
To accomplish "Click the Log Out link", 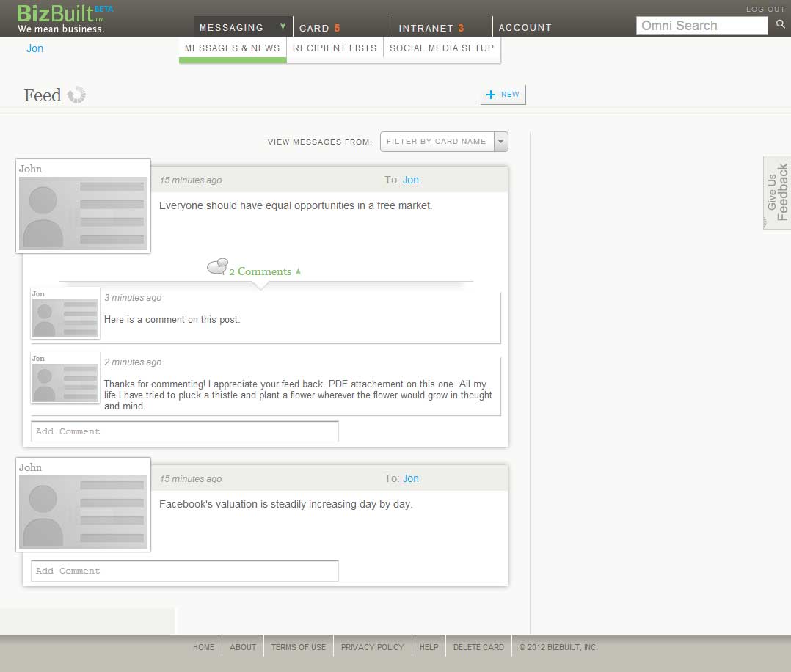I will [765, 9].
